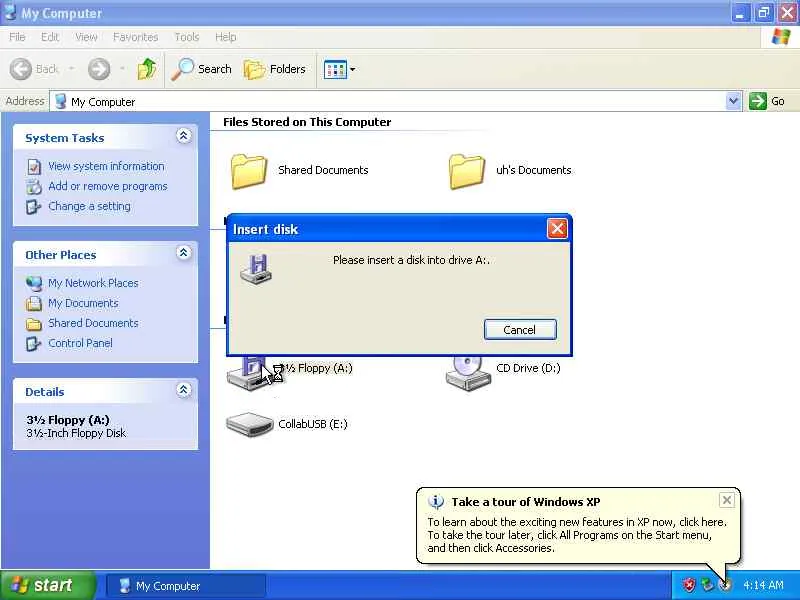
Task: Click the Safely Remove Hardware tray icon
Action: (707, 585)
